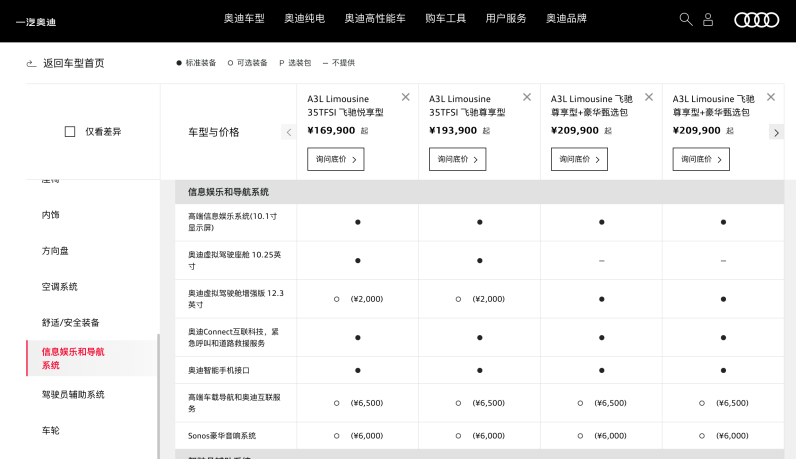Select ¥6,500 navigation option in fourth column
This screenshot has height=459, width=796.
click(x=702, y=403)
